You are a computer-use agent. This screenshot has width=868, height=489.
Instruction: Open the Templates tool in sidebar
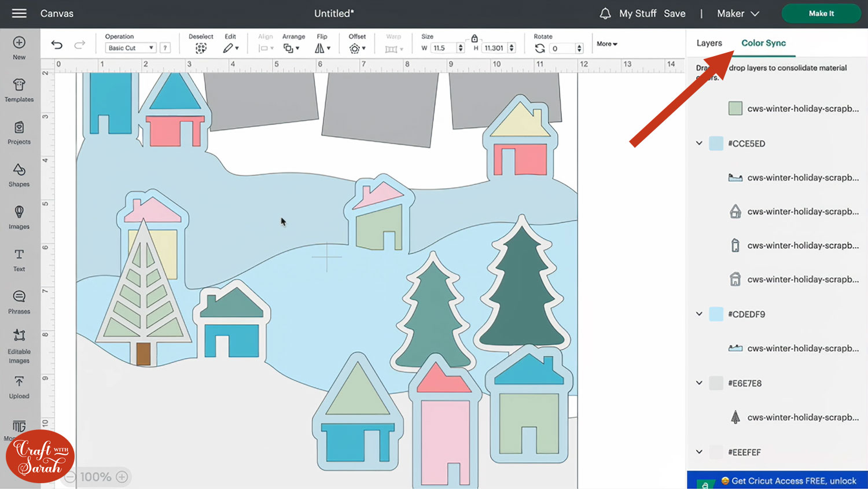[19, 90]
